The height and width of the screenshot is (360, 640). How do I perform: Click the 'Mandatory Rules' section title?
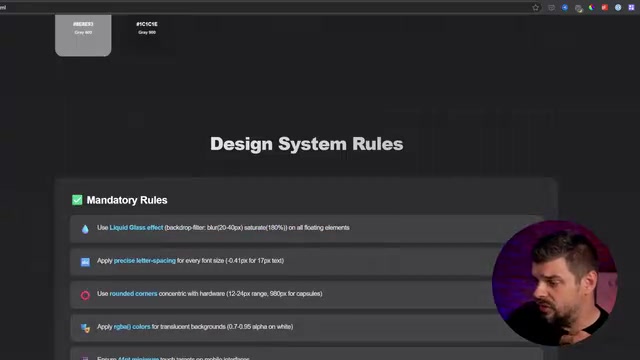pyautogui.click(x=127, y=200)
